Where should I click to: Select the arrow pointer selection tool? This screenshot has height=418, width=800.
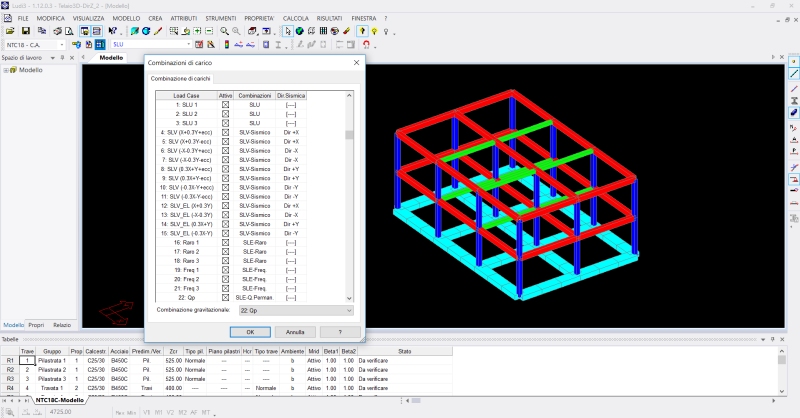coord(287,31)
